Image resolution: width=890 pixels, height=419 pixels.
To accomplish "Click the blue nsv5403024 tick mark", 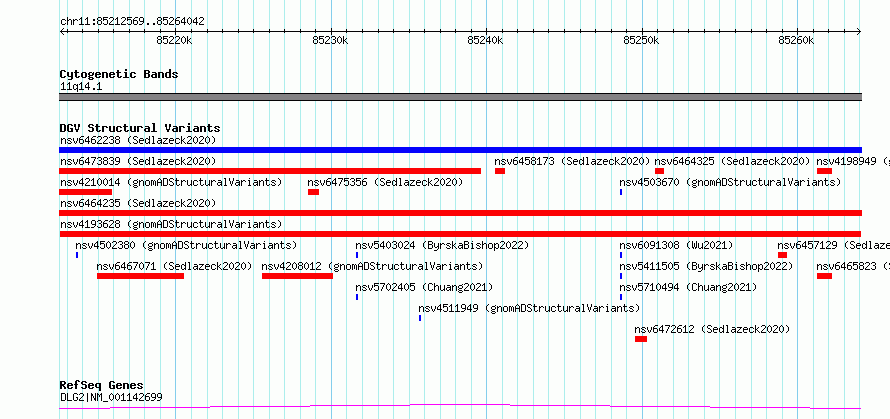I will pyautogui.click(x=357, y=255).
